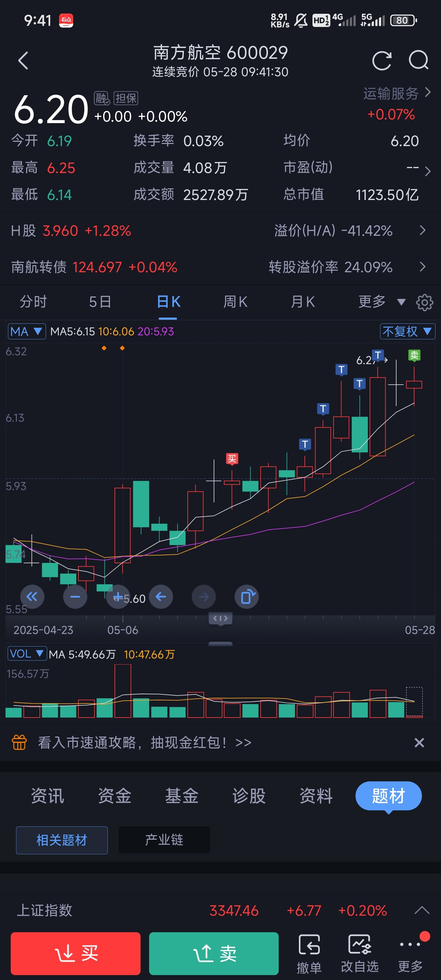Open the 资料 profile tab
441x980 pixels.
(316, 796)
